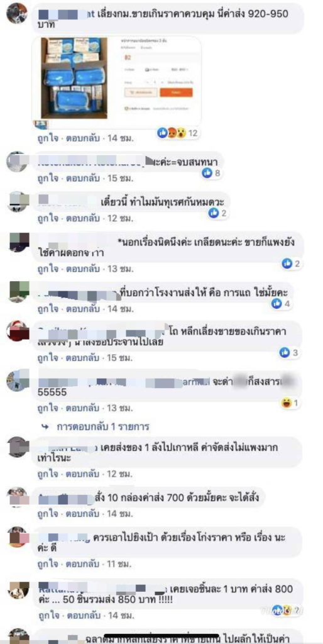
Task: Click the haha reaction showing 1
Action: coord(290,403)
